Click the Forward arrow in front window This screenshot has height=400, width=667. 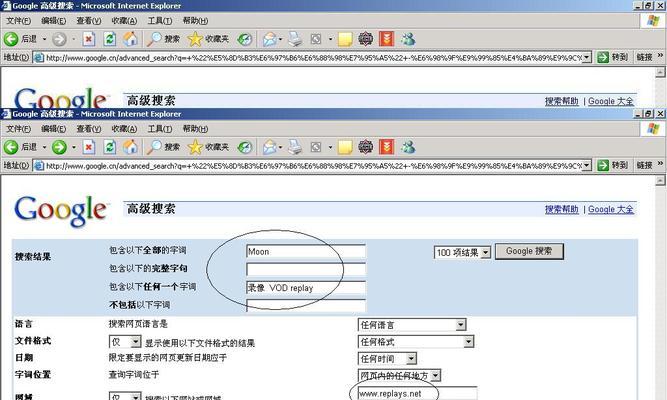pyautogui.click(x=59, y=147)
